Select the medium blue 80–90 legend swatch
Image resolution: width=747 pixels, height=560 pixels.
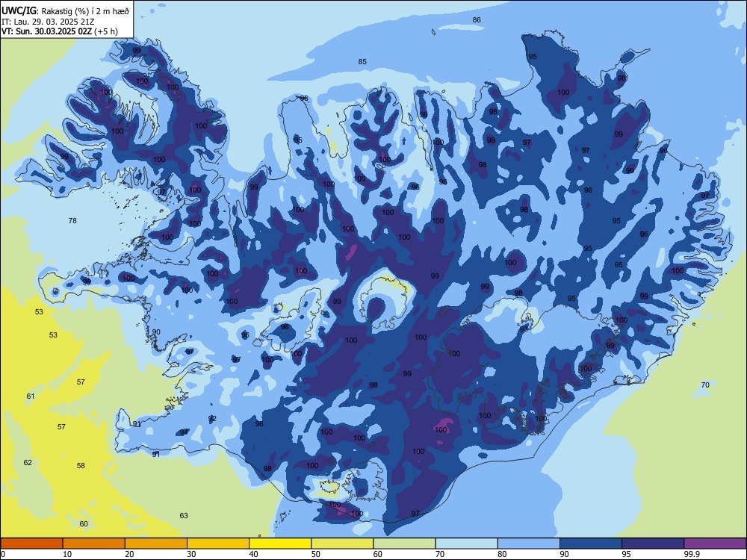coord(529,544)
